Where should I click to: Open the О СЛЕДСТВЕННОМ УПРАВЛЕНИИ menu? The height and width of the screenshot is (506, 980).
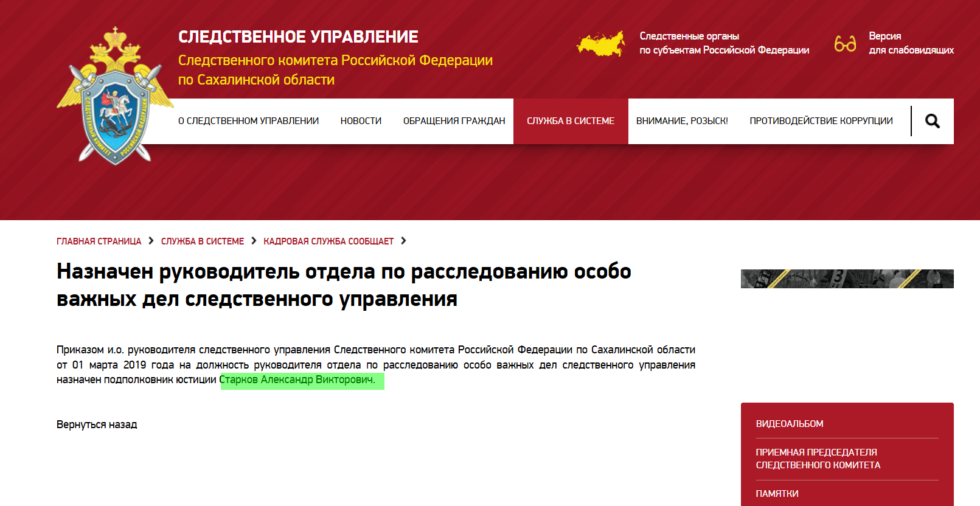point(248,121)
